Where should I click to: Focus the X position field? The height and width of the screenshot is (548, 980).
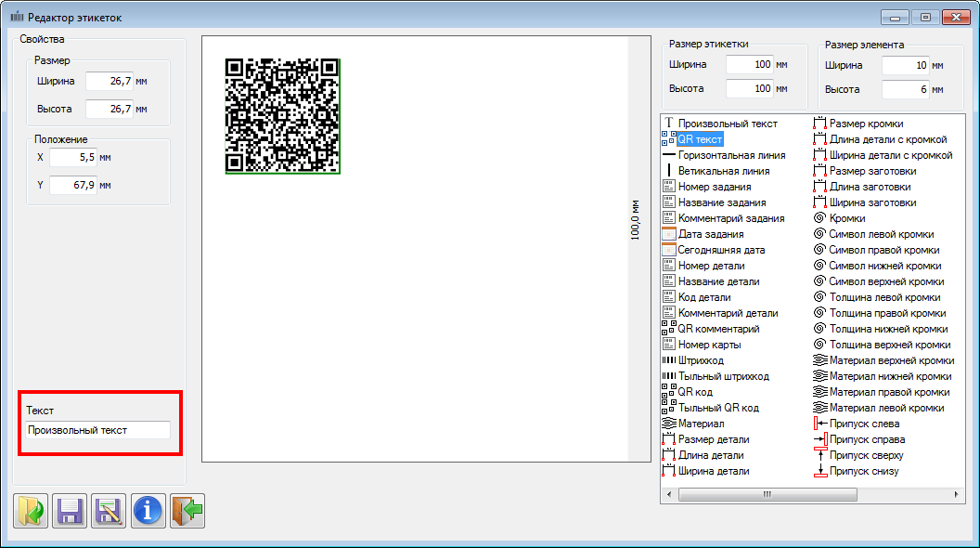tap(73, 157)
